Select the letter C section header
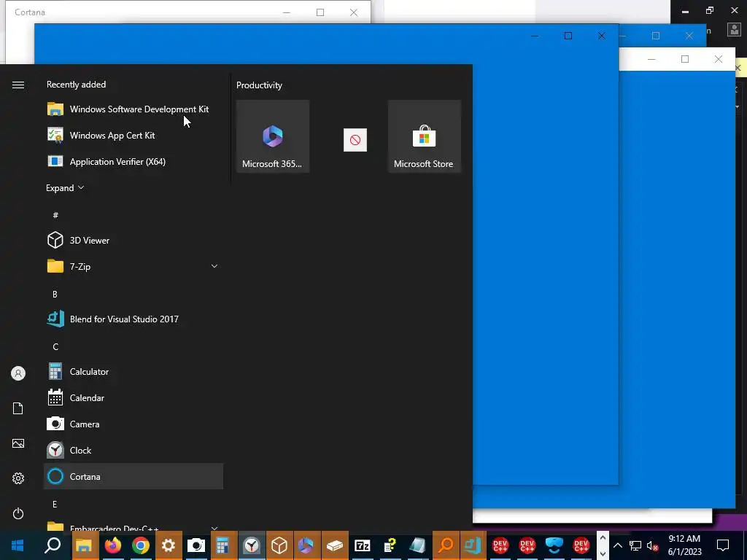The width and height of the screenshot is (747, 560). tap(55, 346)
